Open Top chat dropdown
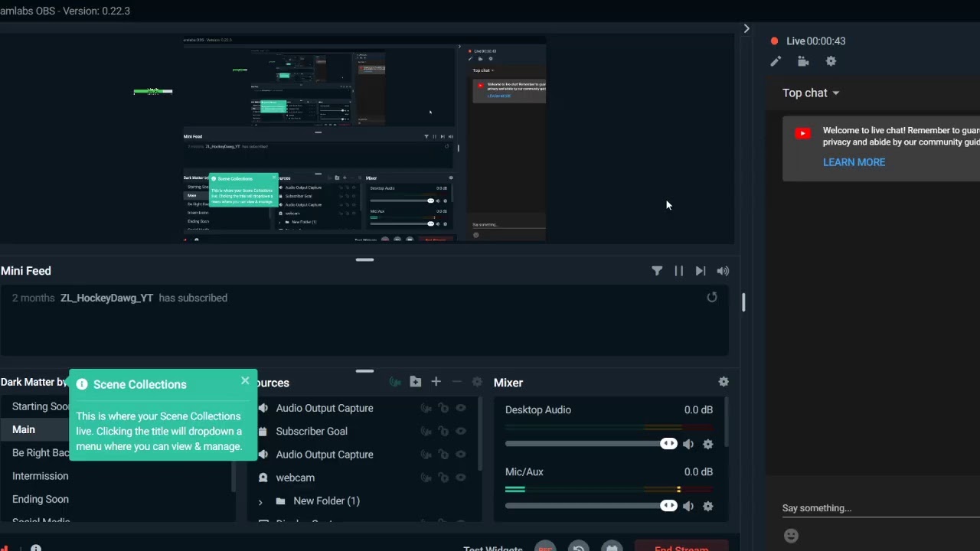980x551 pixels. tap(811, 93)
